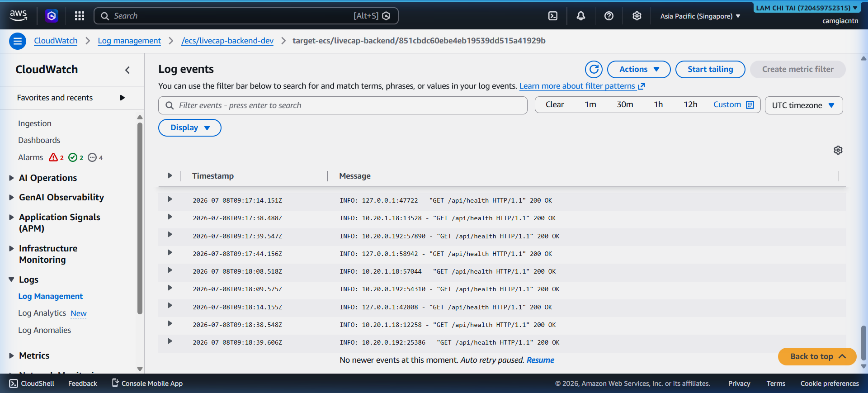Go to Log management breadcrumb

tap(129, 41)
